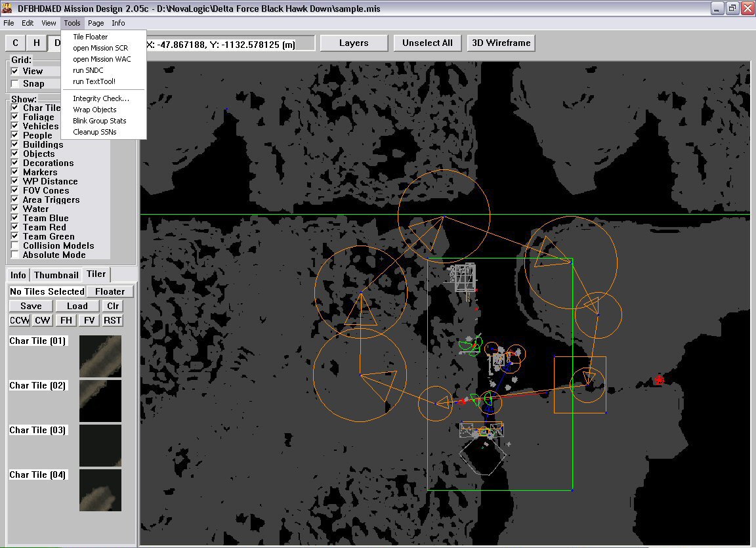This screenshot has height=548, width=756.
Task: Toggle the FOV Cones checkbox
Action: [15, 190]
